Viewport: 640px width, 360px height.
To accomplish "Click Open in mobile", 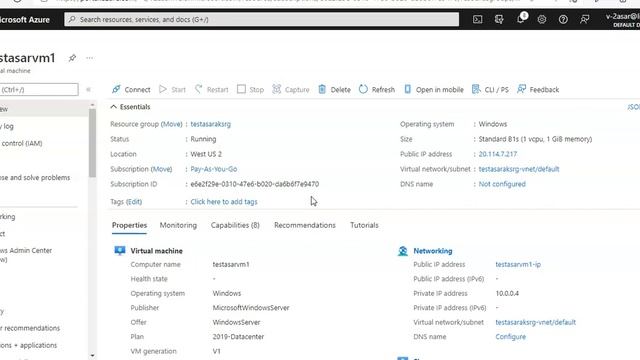I will pos(433,89).
